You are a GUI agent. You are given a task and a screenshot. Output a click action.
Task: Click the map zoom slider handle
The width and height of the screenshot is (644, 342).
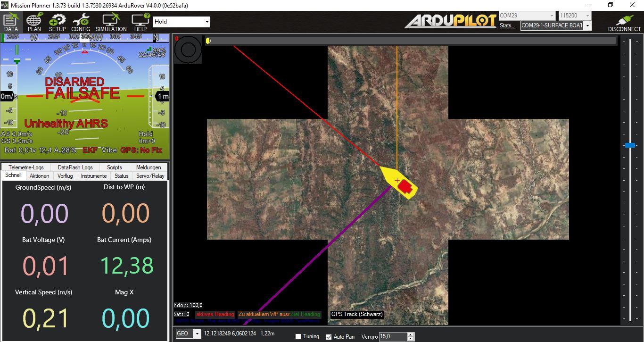[x=630, y=145]
